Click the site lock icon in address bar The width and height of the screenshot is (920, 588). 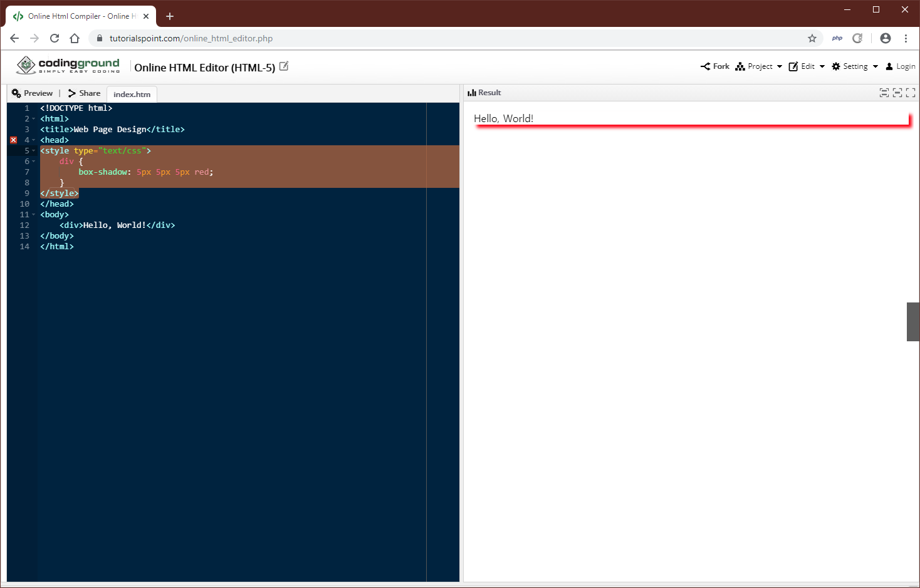click(x=99, y=38)
